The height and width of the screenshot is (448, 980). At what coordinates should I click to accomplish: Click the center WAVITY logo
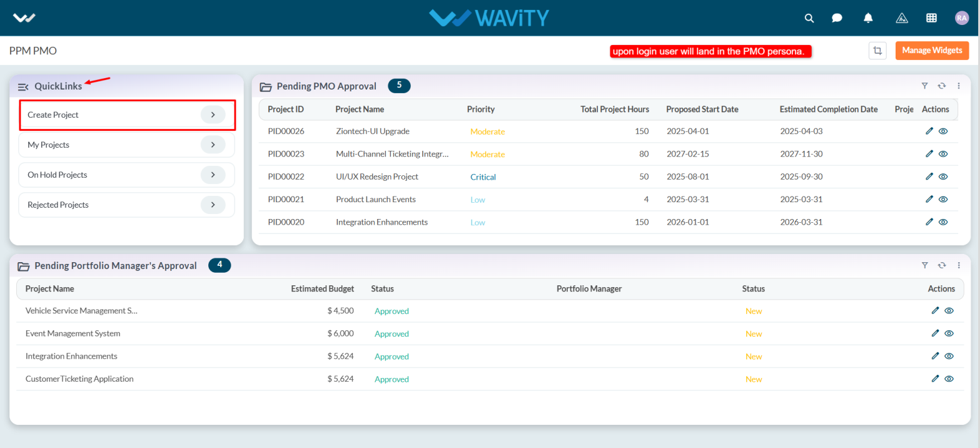point(489,18)
